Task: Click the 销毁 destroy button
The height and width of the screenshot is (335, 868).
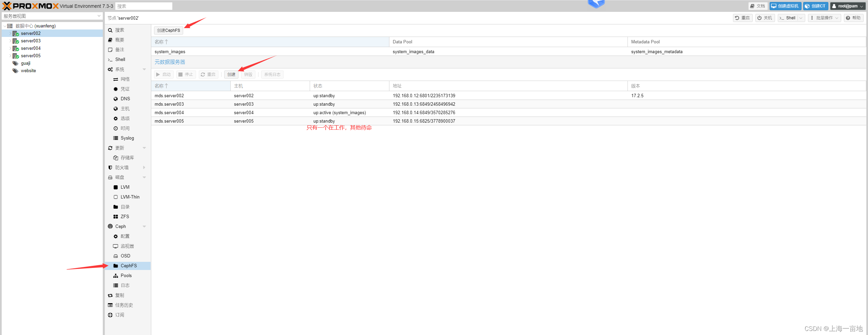Action: tap(248, 75)
